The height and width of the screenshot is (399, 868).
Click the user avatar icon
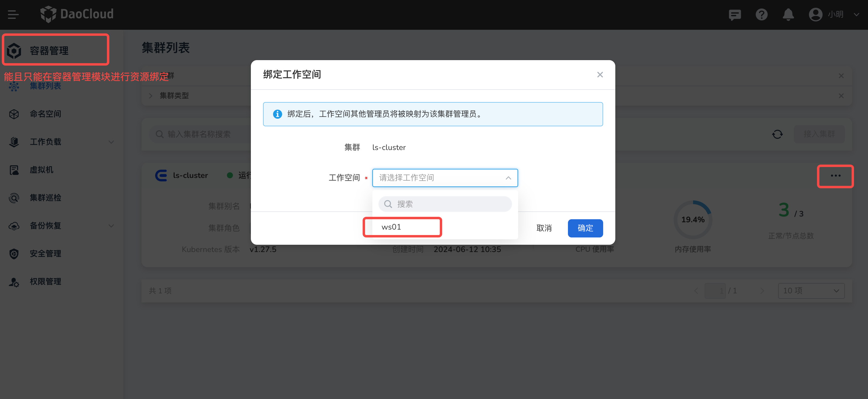[815, 15]
